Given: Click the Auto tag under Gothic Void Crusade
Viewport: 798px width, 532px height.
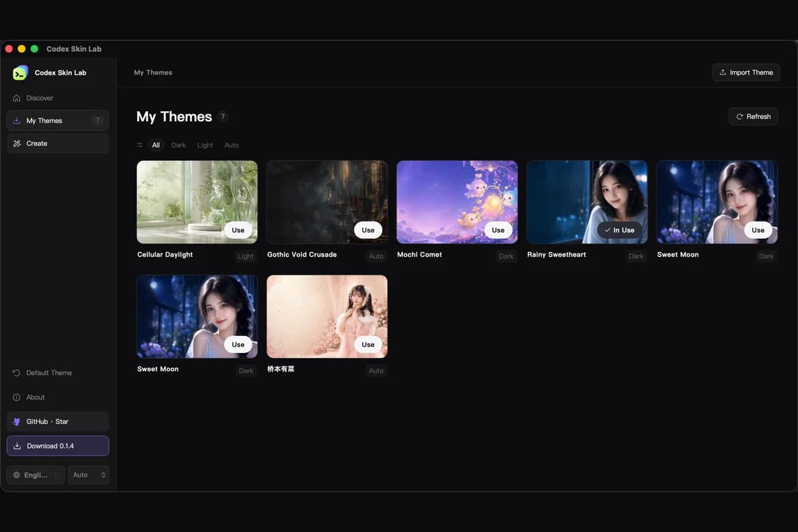Looking at the screenshot, I should tap(376, 256).
